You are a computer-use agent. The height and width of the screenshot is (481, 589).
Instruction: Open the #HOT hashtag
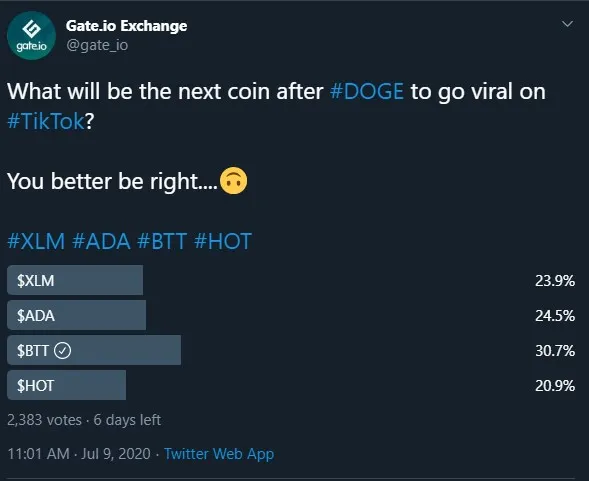pos(223,241)
